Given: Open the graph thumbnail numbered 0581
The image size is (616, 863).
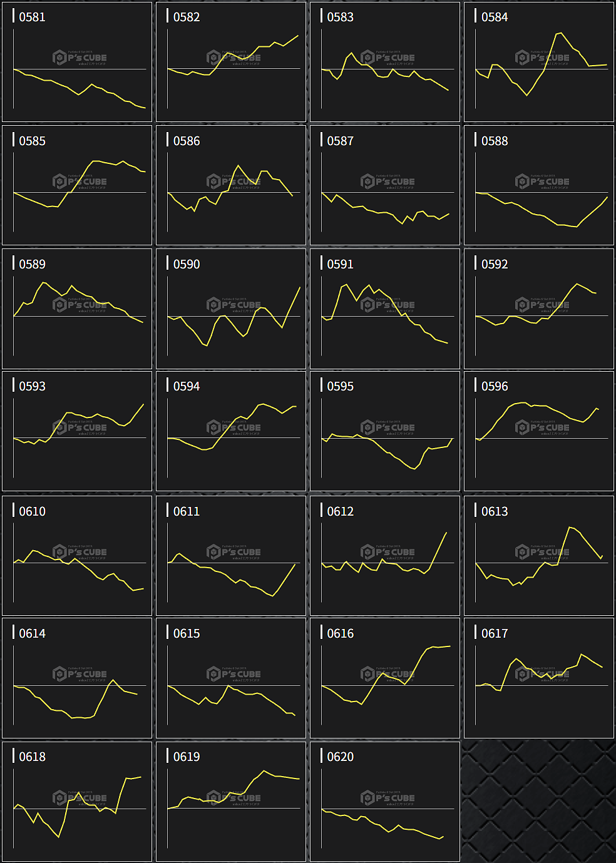Looking at the screenshot, I should click(x=77, y=62).
